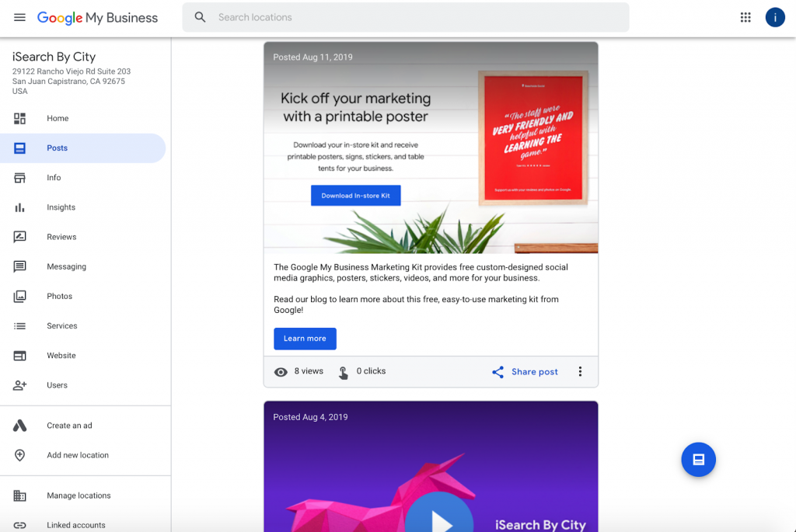The width and height of the screenshot is (796, 532).
Task: Open the Google apps grid
Action: [x=745, y=17]
